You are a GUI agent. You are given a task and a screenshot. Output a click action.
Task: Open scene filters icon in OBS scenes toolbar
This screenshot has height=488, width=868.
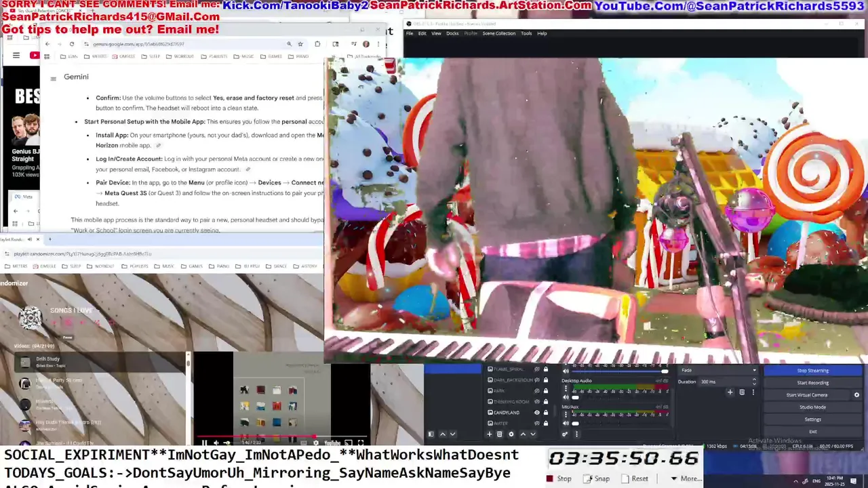click(431, 434)
